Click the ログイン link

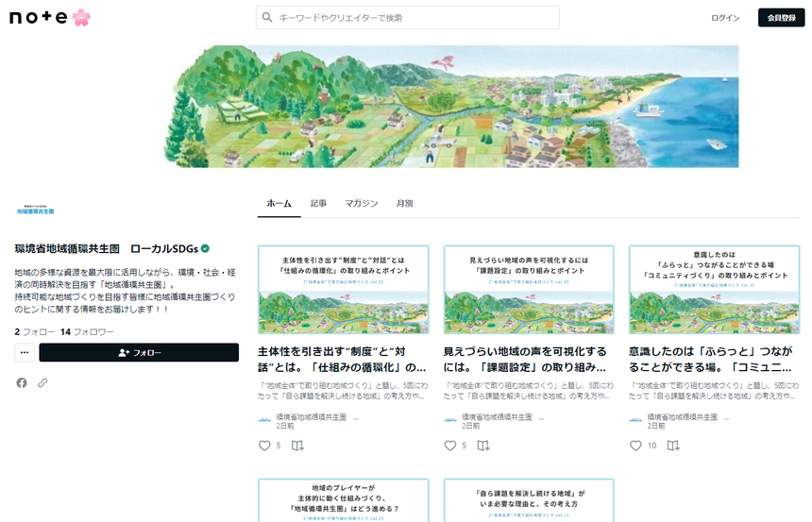point(725,18)
